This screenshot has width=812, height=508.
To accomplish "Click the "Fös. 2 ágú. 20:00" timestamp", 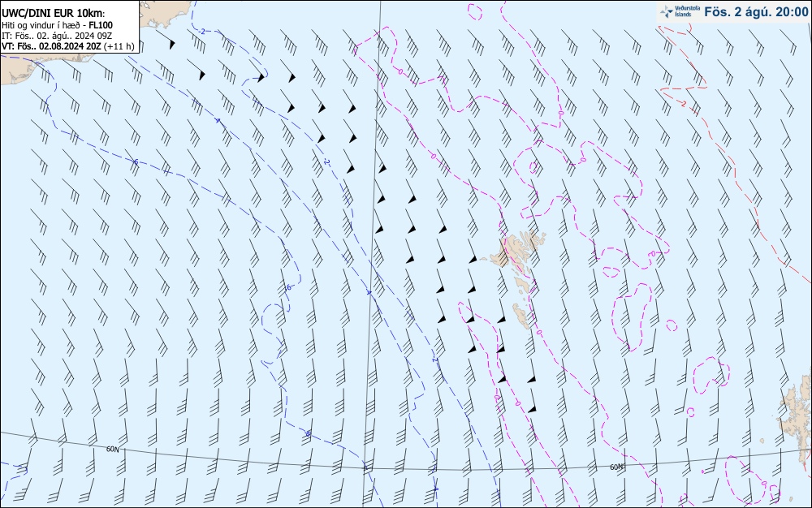I will pos(756,12).
